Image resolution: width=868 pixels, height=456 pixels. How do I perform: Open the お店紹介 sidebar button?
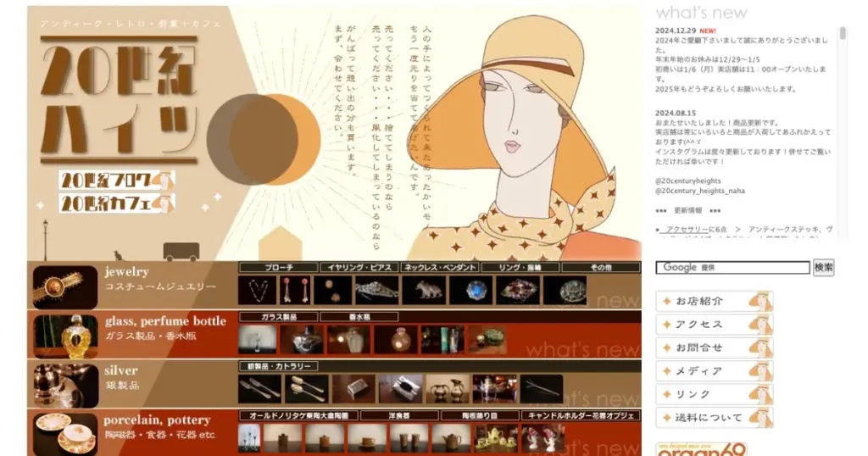[714, 301]
